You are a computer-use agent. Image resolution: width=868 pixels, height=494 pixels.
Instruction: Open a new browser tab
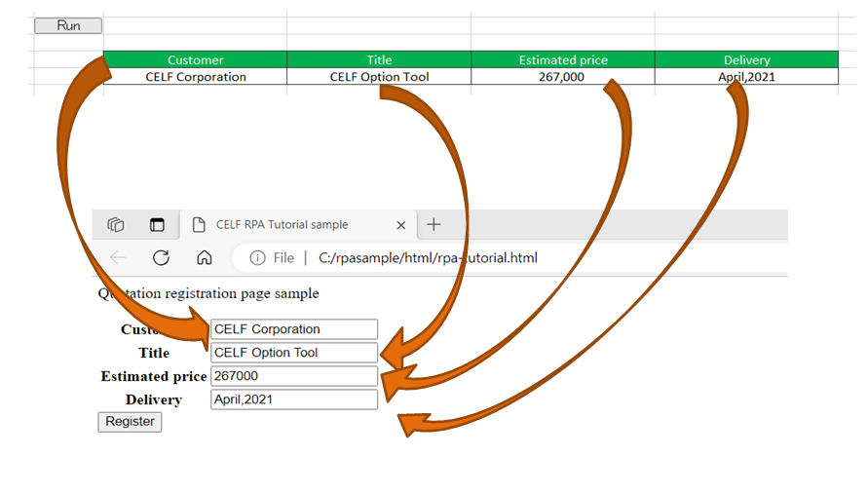click(x=434, y=225)
